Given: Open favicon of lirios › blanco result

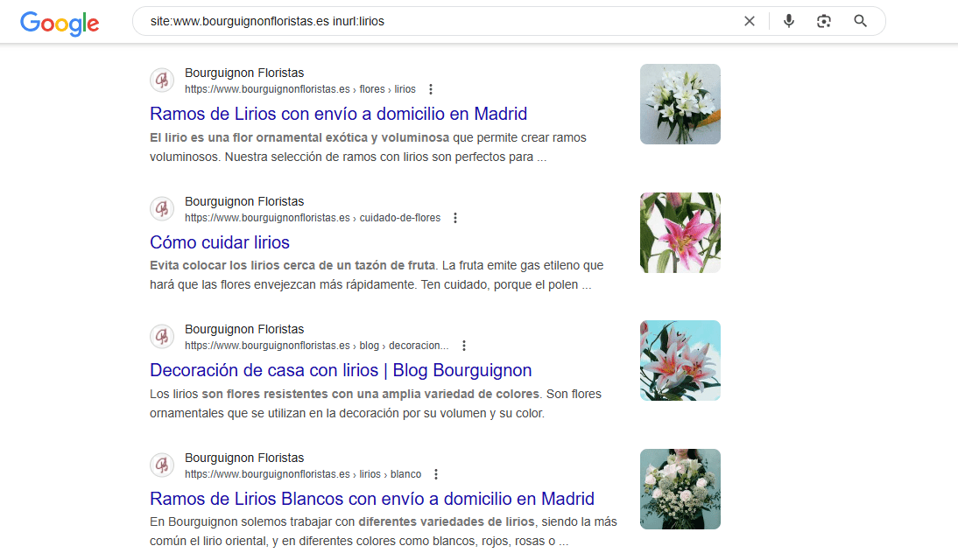Looking at the screenshot, I should pos(162,465).
